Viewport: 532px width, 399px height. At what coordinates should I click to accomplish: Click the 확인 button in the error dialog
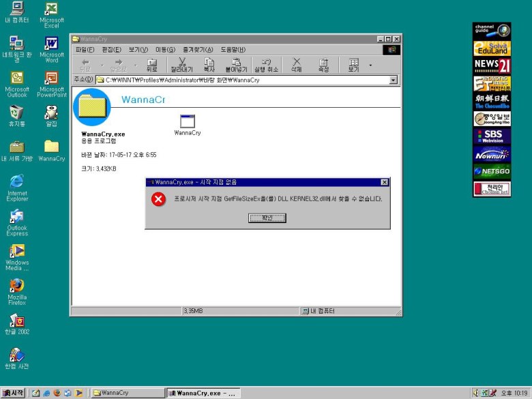tap(267, 218)
